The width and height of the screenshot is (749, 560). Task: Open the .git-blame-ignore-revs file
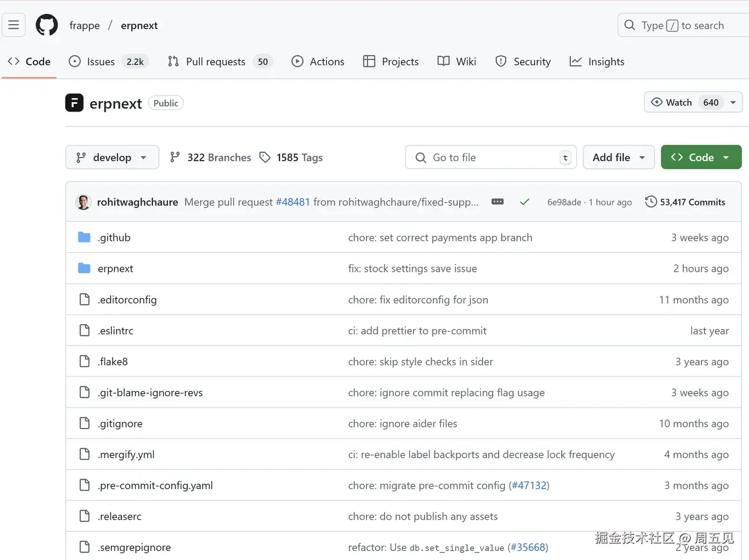tap(150, 393)
